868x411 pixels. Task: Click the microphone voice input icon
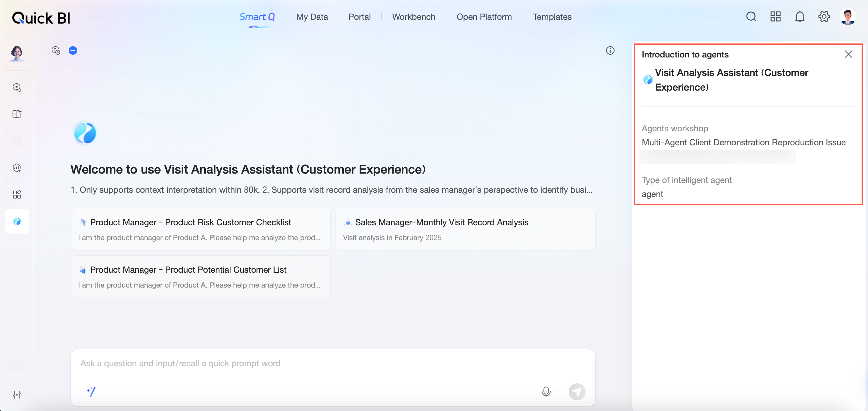[x=546, y=392]
